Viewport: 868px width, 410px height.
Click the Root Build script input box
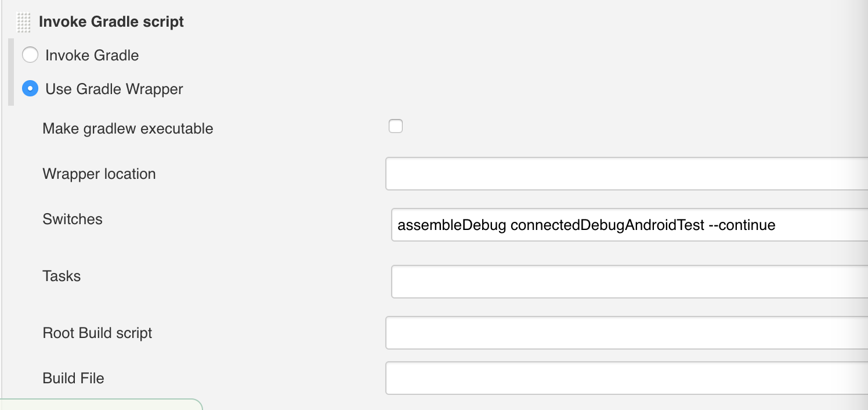tap(627, 333)
